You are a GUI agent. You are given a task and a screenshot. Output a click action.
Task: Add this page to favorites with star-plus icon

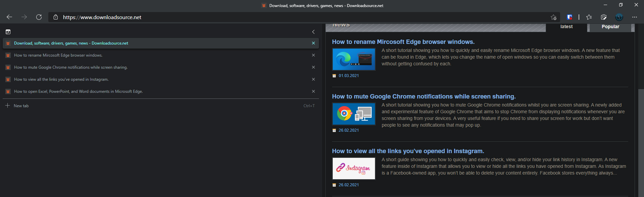(553, 17)
